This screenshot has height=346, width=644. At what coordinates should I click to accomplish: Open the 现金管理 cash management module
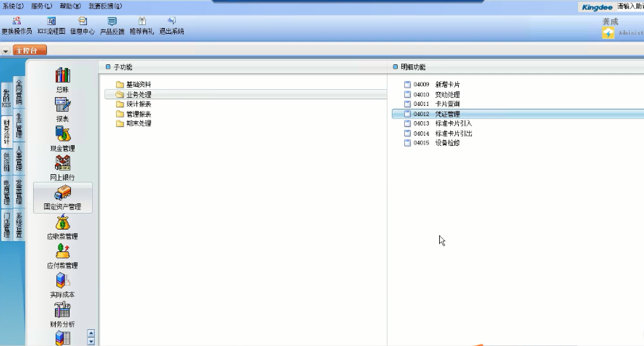click(63, 138)
